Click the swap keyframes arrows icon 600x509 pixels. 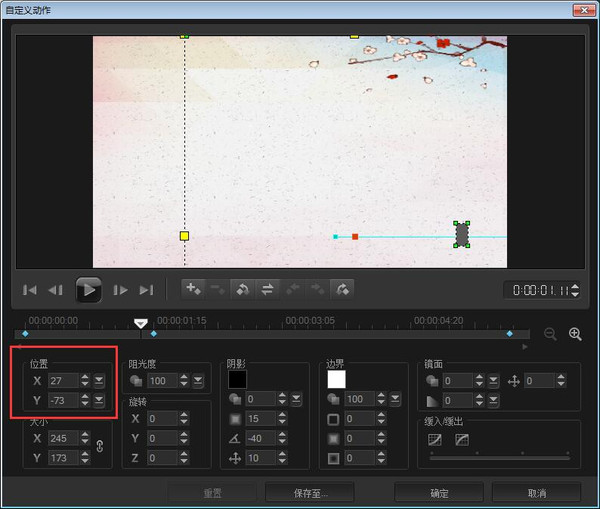(x=267, y=289)
